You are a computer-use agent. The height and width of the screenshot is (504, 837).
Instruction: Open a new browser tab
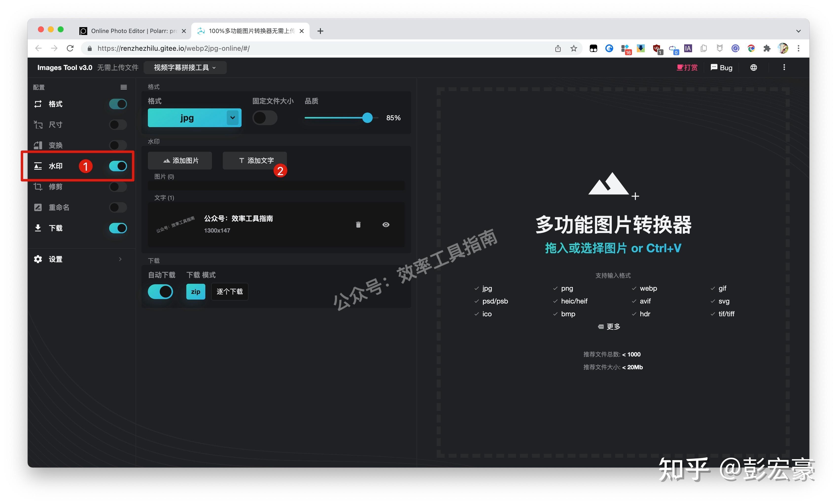pyautogui.click(x=320, y=31)
